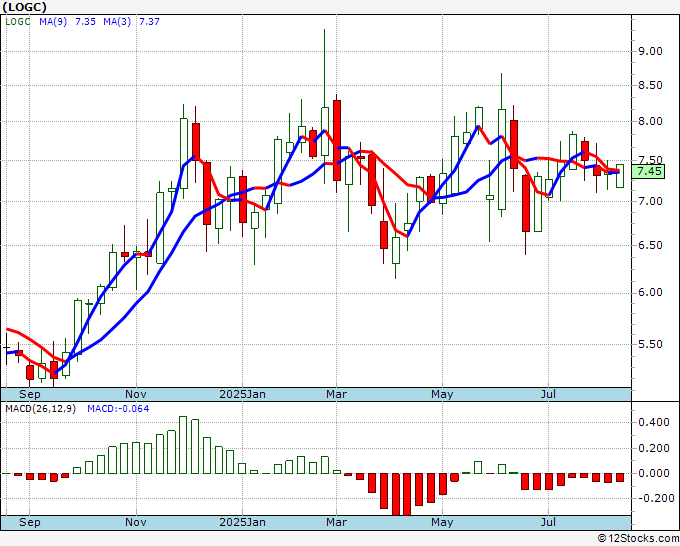Click the Nov label on price chart axis
This screenshot has width=680, height=546.
point(136,394)
